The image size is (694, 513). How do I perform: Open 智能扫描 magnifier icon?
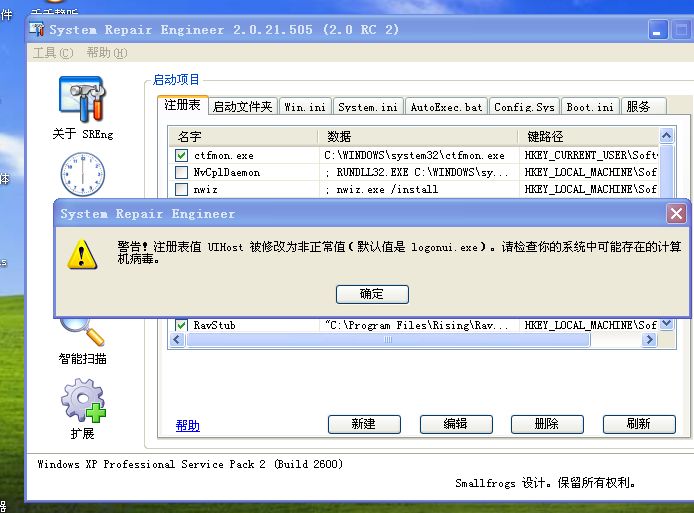[84, 332]
